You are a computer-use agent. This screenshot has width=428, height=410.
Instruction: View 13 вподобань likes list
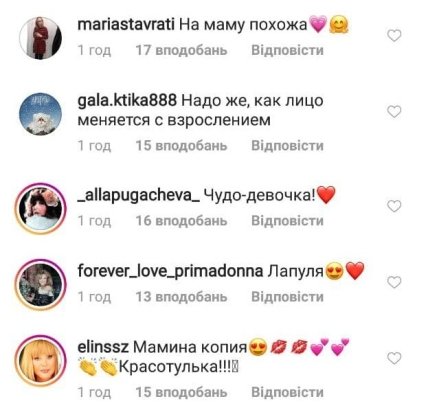click(181, 297)
